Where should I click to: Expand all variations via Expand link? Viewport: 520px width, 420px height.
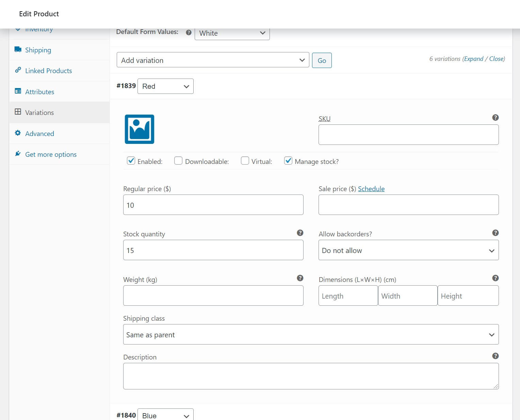[x=474, y=58]
